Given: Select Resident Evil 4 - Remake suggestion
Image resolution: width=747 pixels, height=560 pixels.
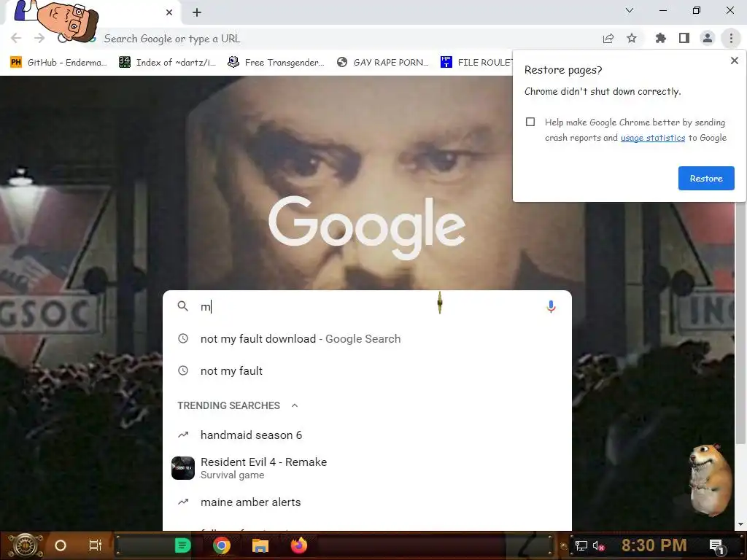Looking at the screenshot, I should pos(367,467).
